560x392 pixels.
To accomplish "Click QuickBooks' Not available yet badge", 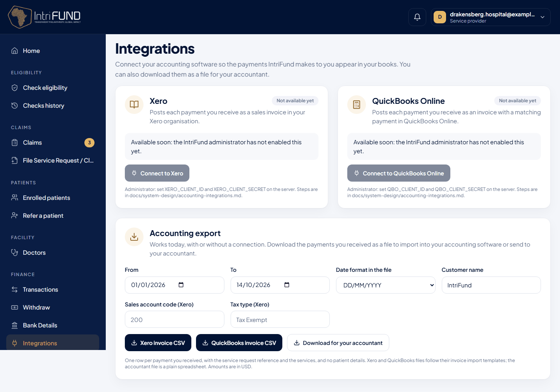I will 518,101.
